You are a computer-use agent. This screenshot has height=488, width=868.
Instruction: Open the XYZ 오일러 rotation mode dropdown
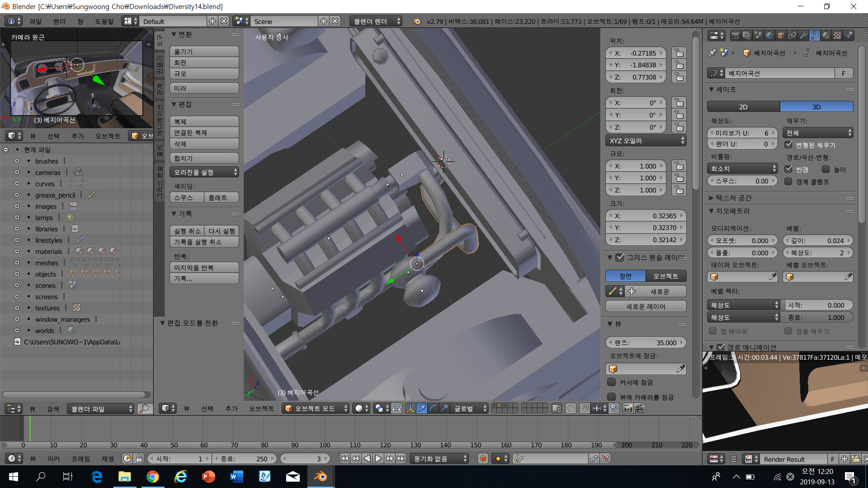(646, 141)
